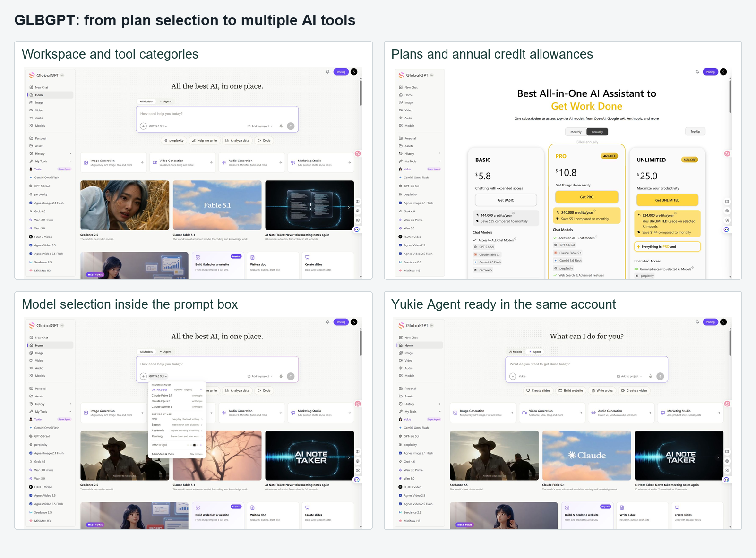Open Marketing Studio card in Yukie Agent panel
Image resolution: width=756 pixels, height=558 pixels.
point(690,413)
